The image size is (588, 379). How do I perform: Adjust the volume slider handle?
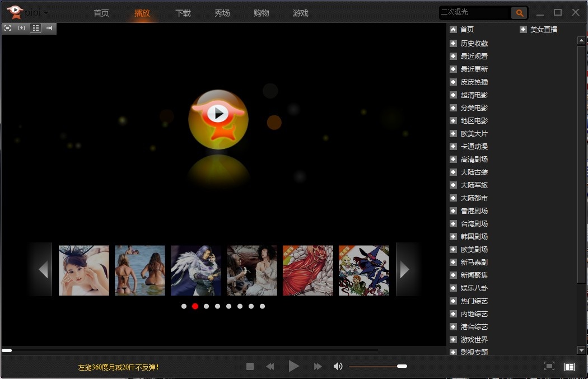[402, 366]
